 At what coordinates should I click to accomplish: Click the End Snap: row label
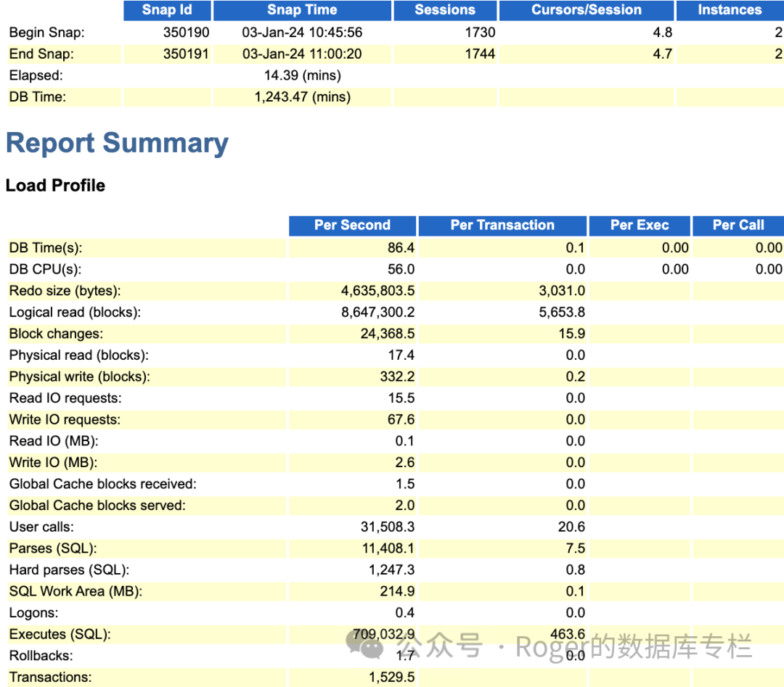tap(41, 54)
